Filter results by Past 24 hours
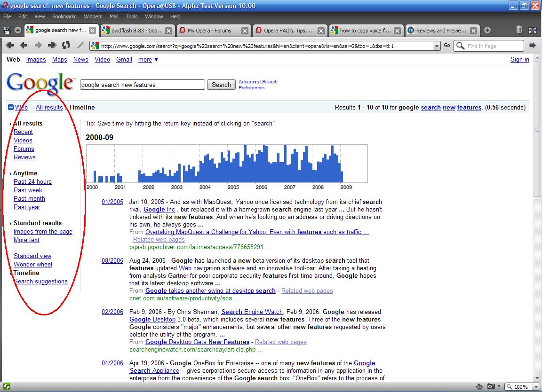This screenshot has width=542, height=392. [32, 182]
